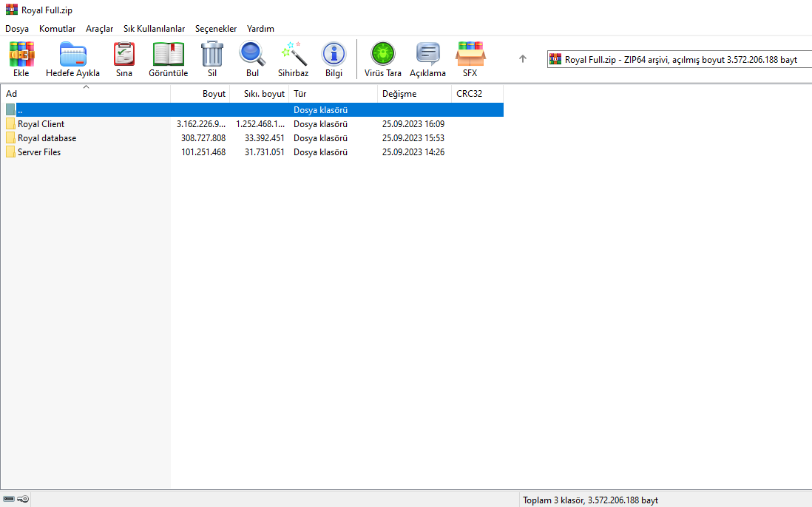
Task: Click status bar total 'Toplam 3 klasör'
Action: coord(590,500)
